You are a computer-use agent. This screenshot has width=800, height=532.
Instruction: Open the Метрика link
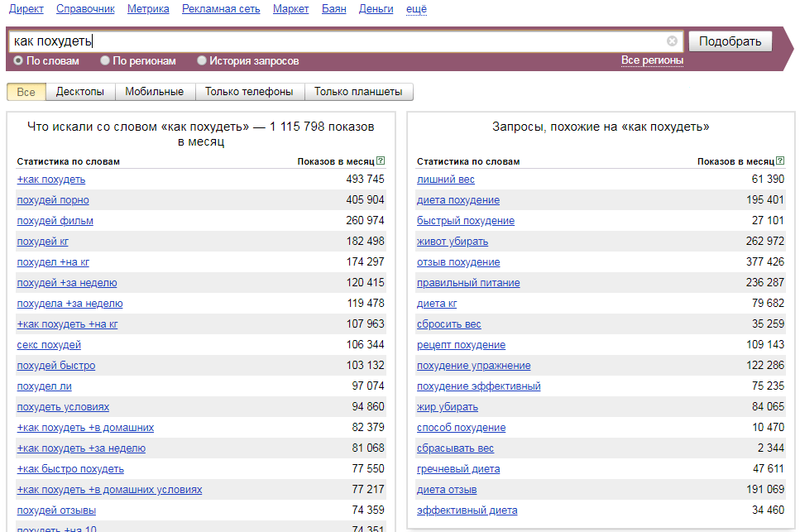148,8
